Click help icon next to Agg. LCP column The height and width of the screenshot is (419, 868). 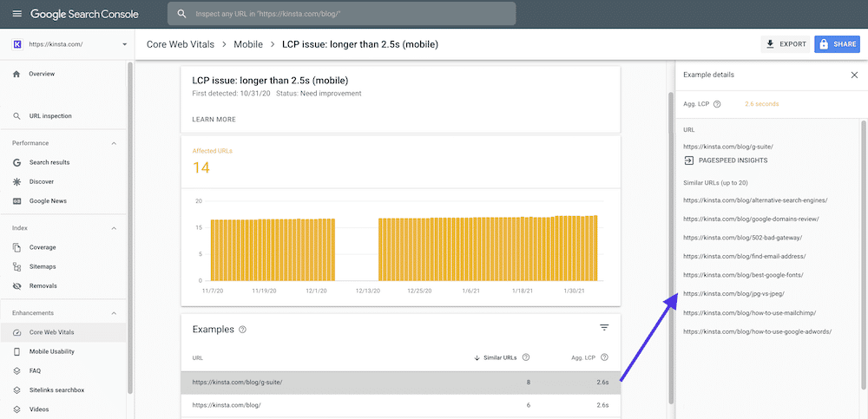click(604, 357)
